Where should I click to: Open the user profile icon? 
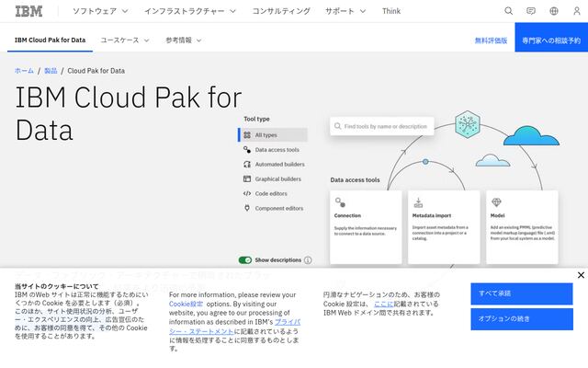pos(577,11)
